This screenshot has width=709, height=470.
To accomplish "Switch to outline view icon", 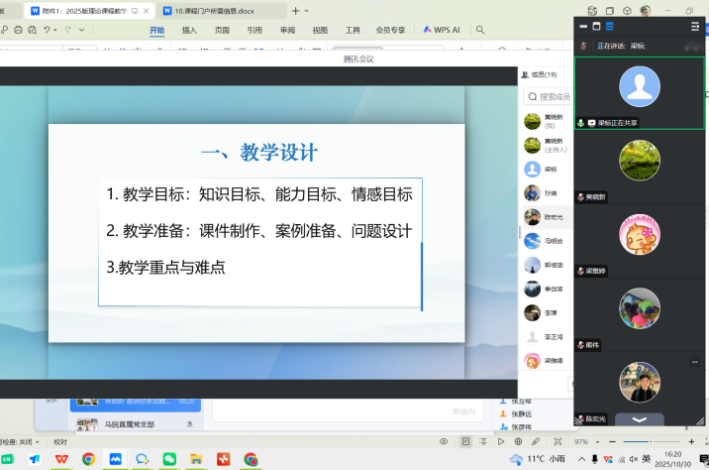I will [x=483, y=442].
